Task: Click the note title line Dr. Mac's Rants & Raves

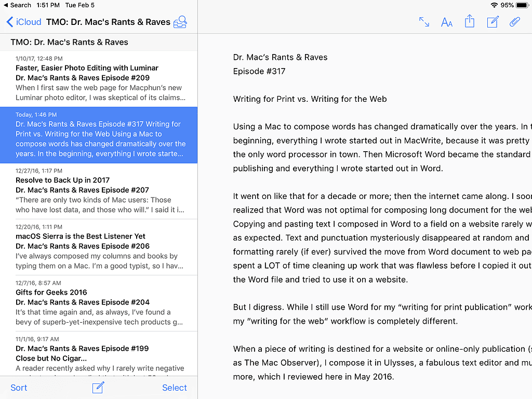Action: 280,57
